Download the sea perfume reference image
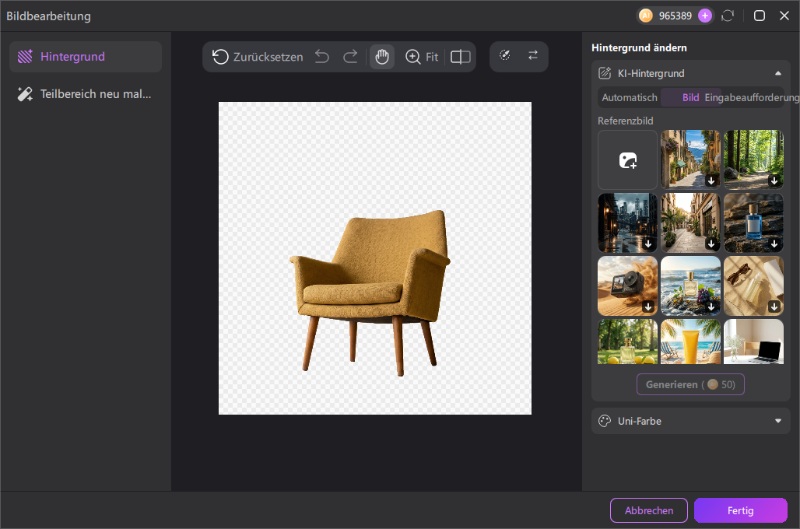 711,307
